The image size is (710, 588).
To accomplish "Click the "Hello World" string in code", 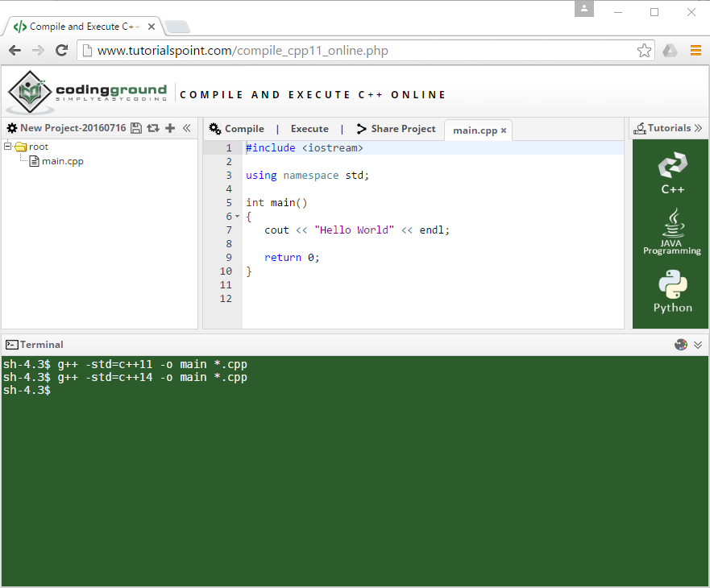I will (x=354, y=230).
